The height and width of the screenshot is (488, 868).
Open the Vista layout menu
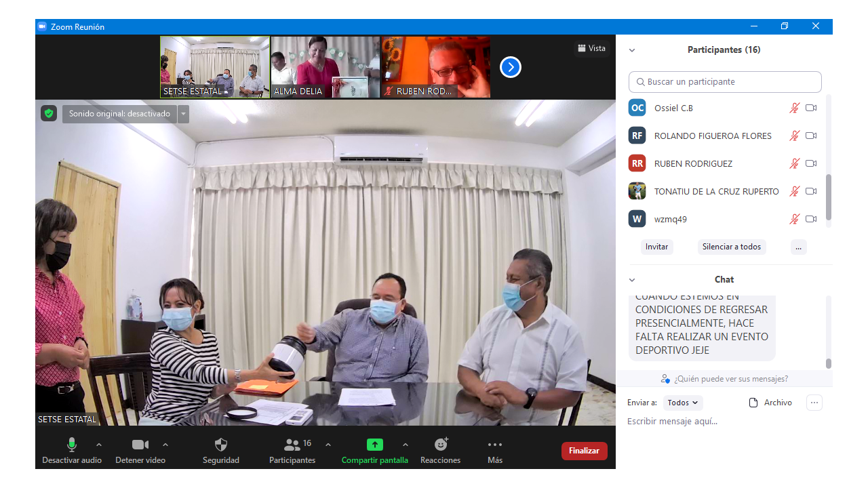(591, 48)
